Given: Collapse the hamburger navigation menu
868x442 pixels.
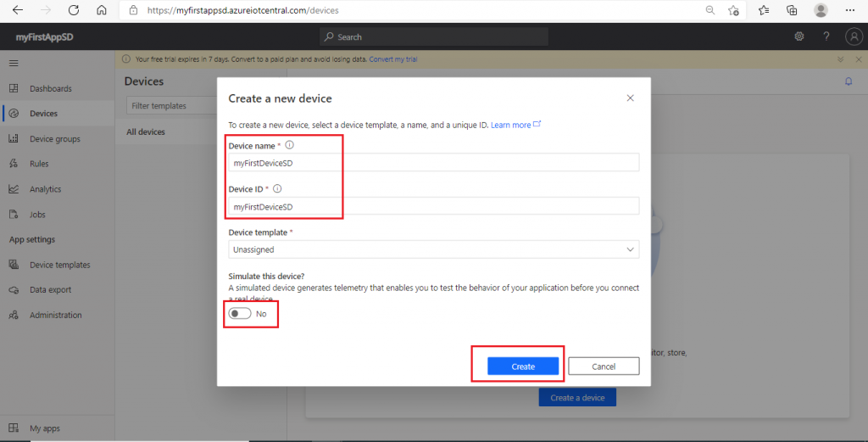Looking at the screenshot, I should [14, 64].
